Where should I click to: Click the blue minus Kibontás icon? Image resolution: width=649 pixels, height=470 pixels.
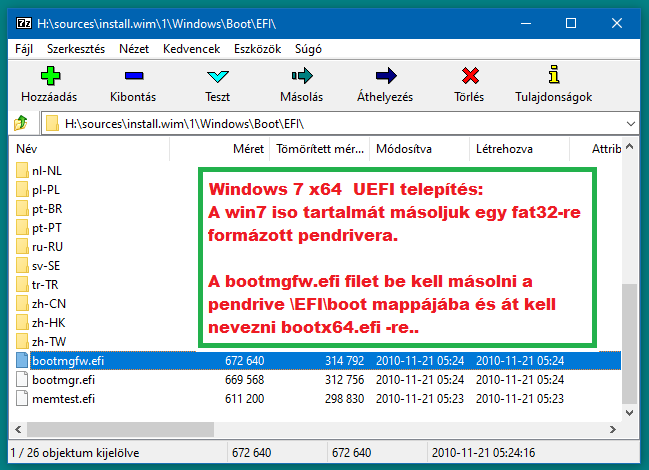coord(134,76)
